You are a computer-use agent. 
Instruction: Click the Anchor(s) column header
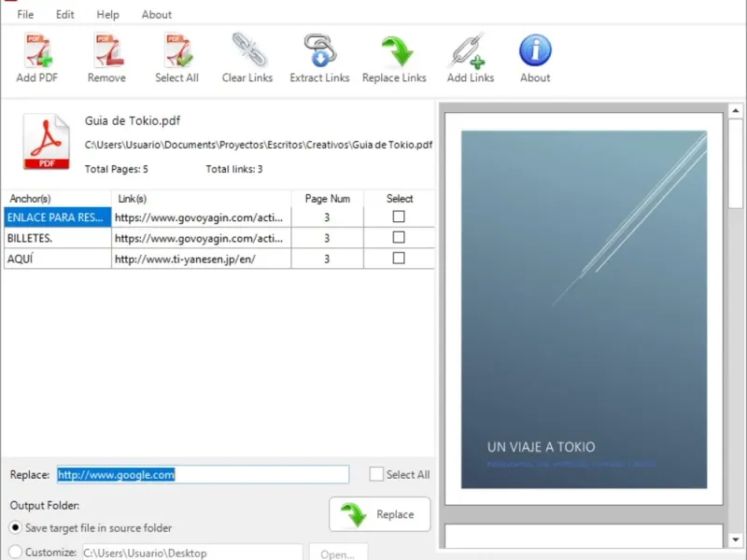tap(58, 199)
